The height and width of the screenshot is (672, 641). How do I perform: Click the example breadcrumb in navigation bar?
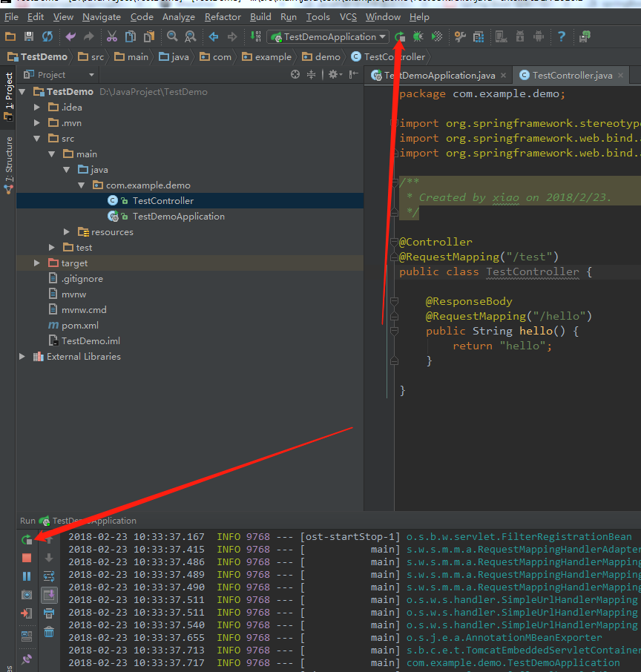266,57
